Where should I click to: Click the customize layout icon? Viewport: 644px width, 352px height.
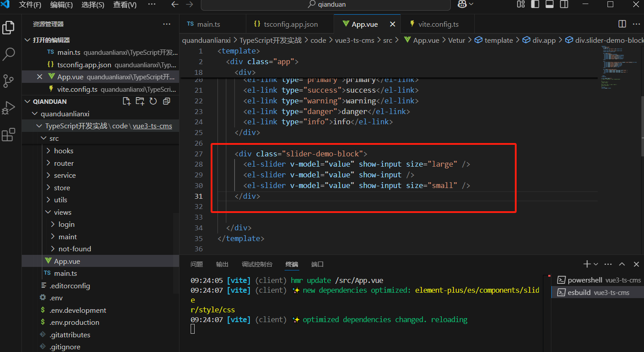point(521,4)
